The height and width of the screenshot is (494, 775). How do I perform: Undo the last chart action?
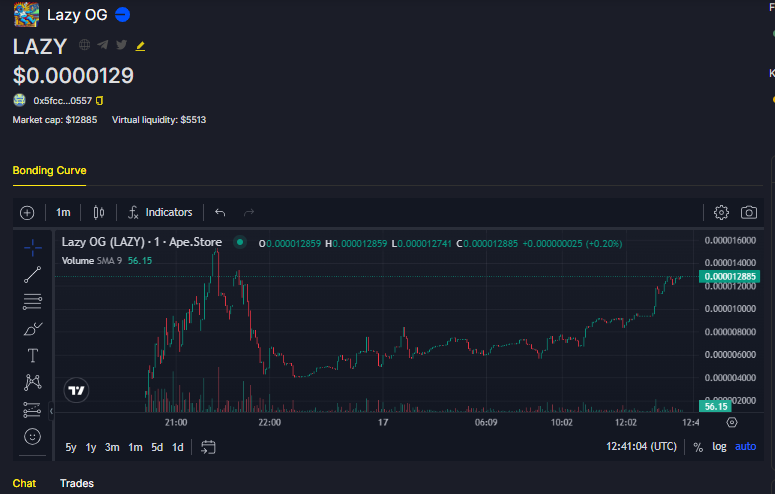[x=220, y=213]
